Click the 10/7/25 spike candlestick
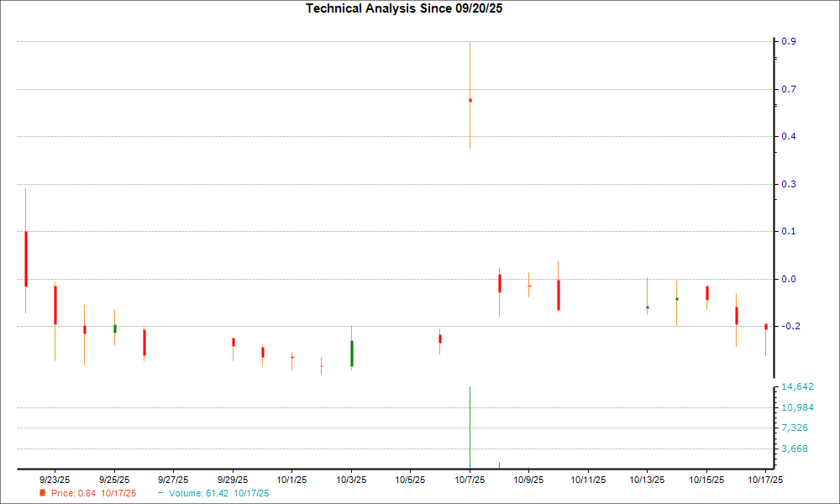The height and width of the screenshot is (504, 840). pyautogui.click(x=470, y=100)
